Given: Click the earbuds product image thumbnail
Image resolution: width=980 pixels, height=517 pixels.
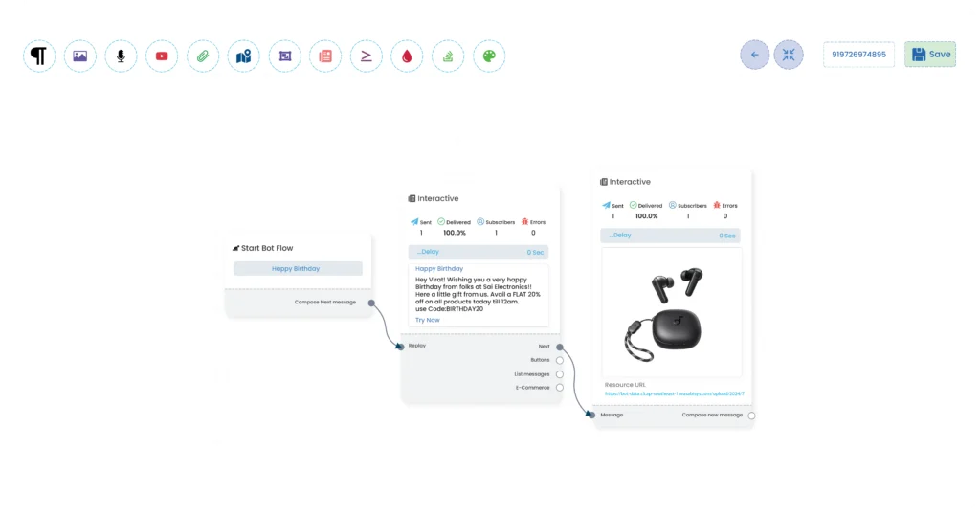Looking at the screenshot, I should click(671, 312).
